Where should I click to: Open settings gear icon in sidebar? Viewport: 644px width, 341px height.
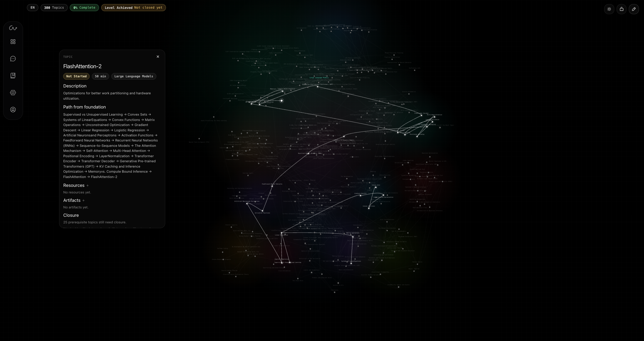(13, 93)
